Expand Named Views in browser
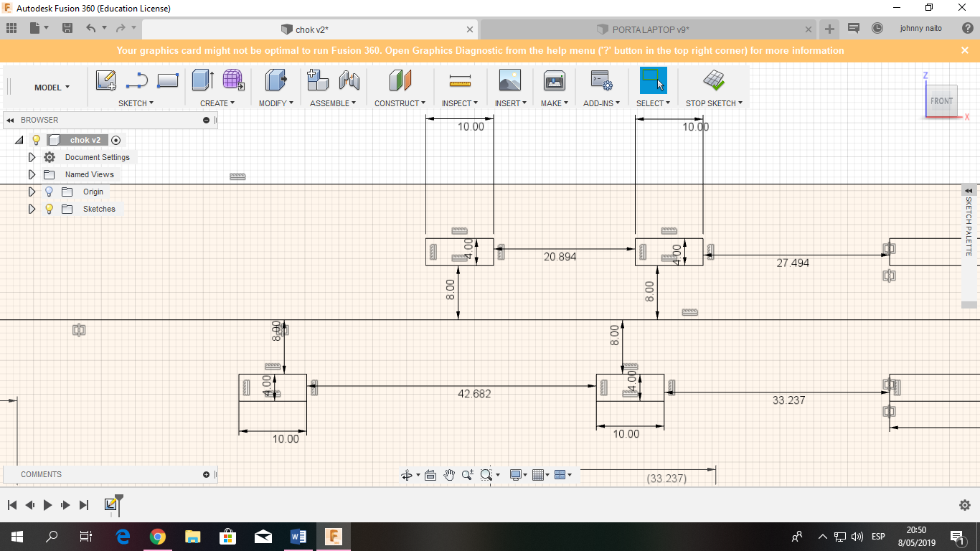The height and width of the screenshot is (551, 980). [32, 174]
